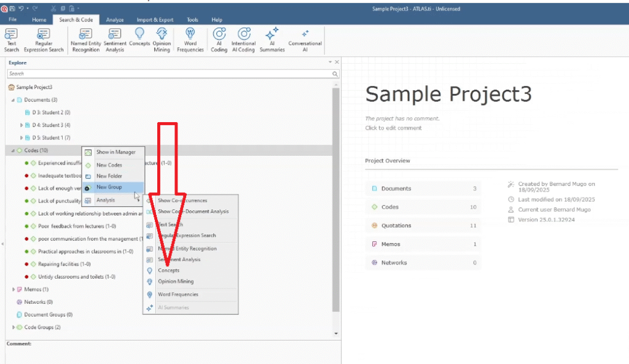
Task: Expand the D 4: Student 3 document
Action: tap(21, 125)
